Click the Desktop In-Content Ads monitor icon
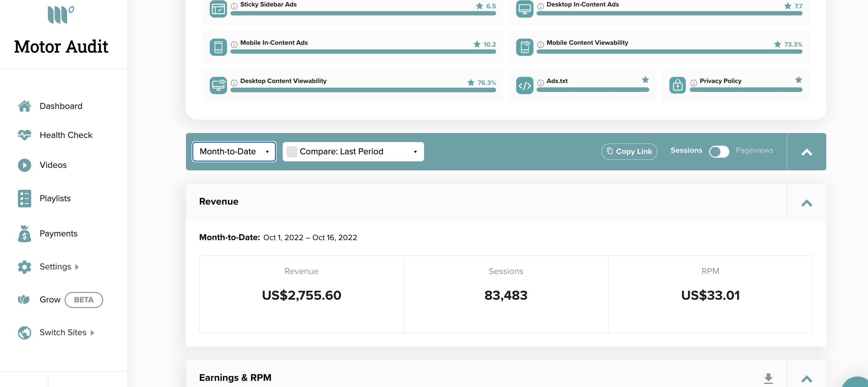This screenshot has width=868, height=387. click(524, 9)
